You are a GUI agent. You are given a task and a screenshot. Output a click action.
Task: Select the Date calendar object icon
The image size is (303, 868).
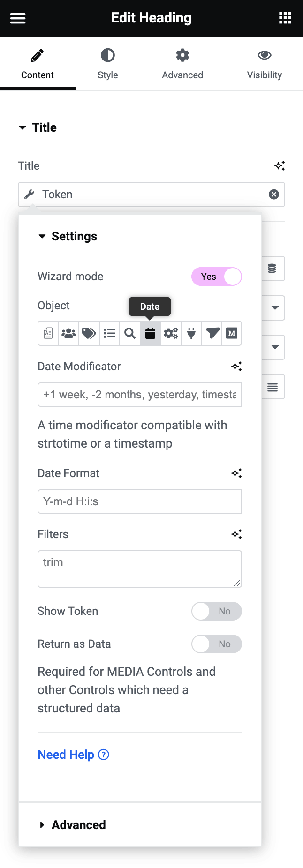click(x=150, y=333)
